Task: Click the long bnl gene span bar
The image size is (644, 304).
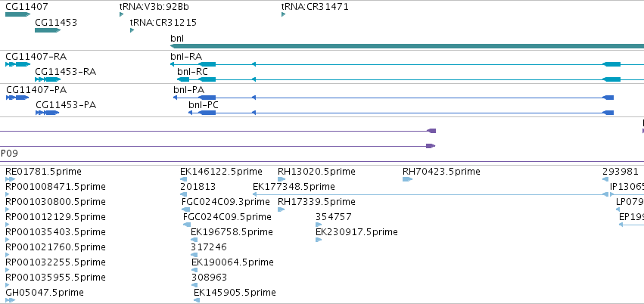Action: pos(407,46)
